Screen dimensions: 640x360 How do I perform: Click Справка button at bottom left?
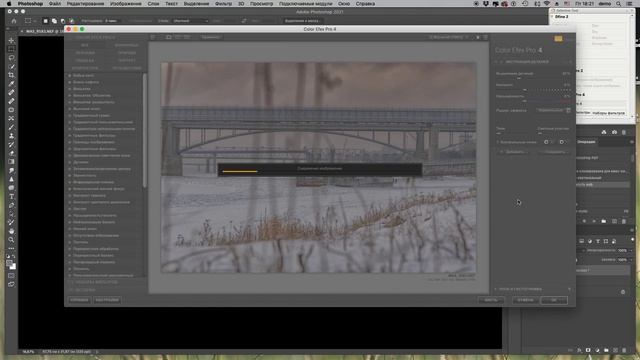pyautogui.click(x=79, y=300)
